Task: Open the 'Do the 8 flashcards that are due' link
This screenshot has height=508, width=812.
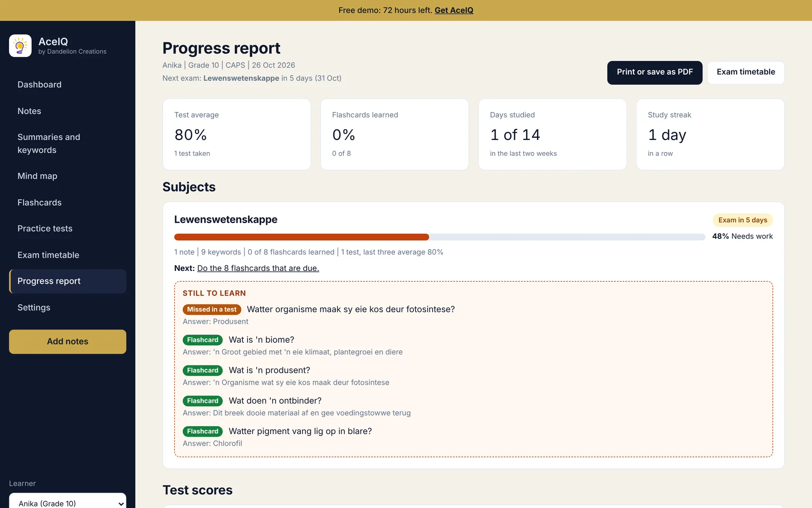Action: pyautogui.click(x=258, y=268)
